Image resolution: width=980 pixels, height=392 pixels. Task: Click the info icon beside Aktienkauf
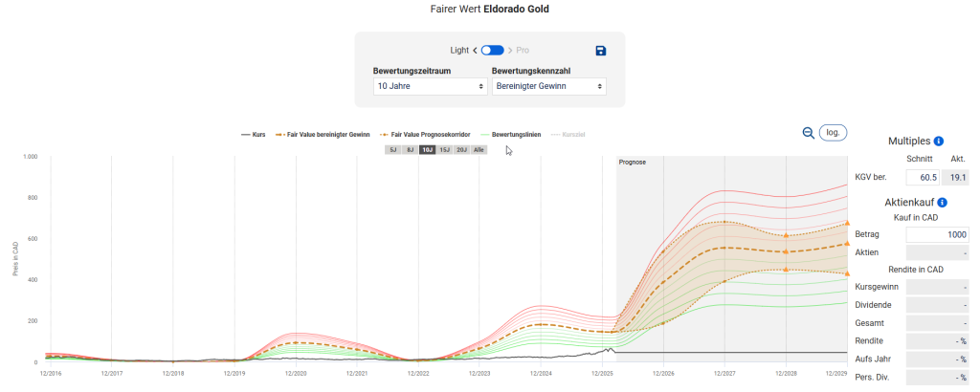(943, 202)
